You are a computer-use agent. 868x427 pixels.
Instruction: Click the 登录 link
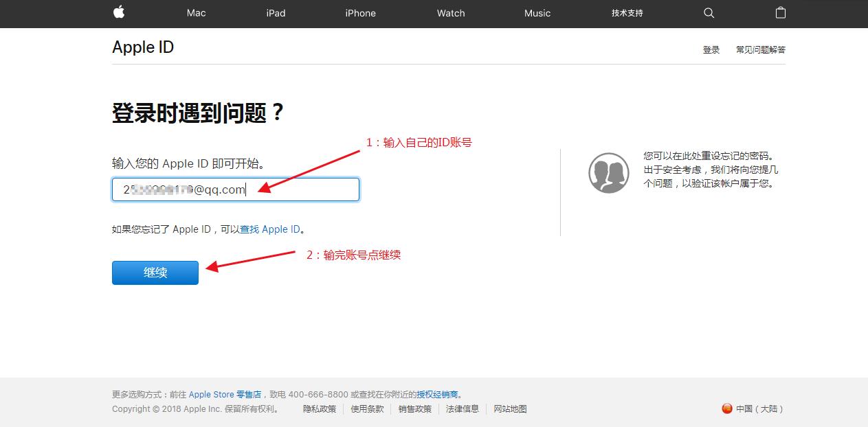(x=711, y=50)
